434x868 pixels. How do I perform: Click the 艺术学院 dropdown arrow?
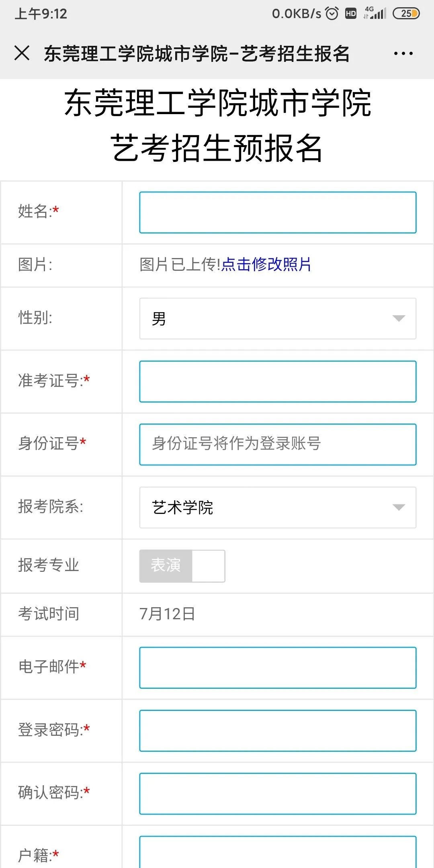click(x=399, y=508)
